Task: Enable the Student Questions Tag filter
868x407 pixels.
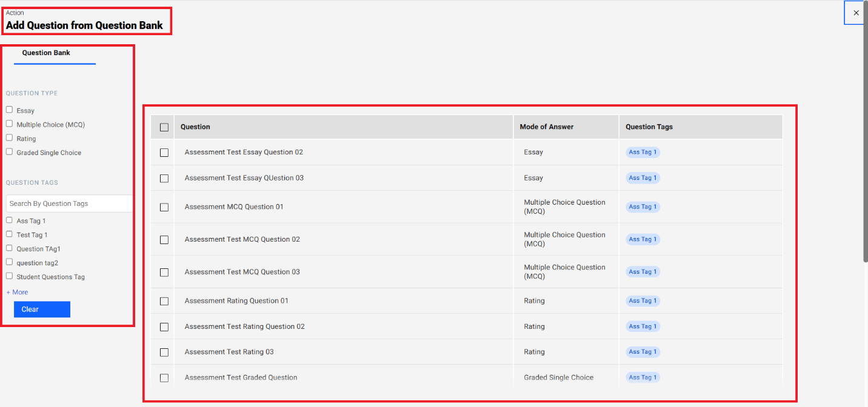Action: tap(9, 276)
